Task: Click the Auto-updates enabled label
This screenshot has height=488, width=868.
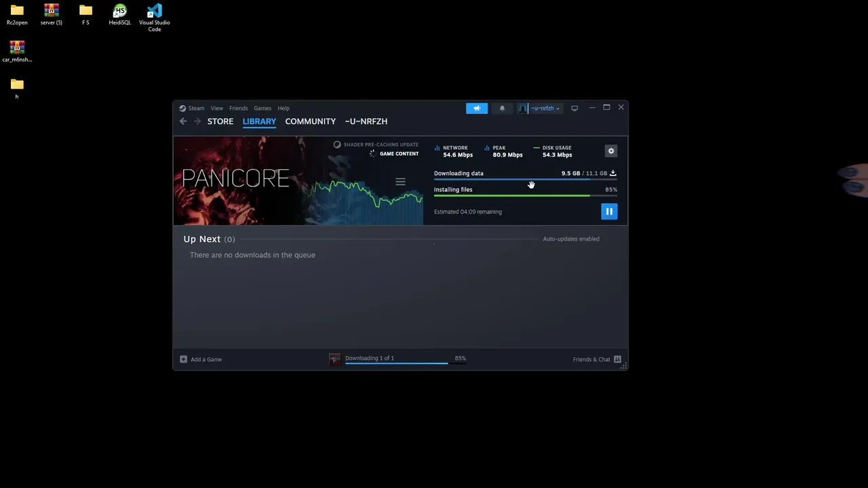Action: coord(571,239)
